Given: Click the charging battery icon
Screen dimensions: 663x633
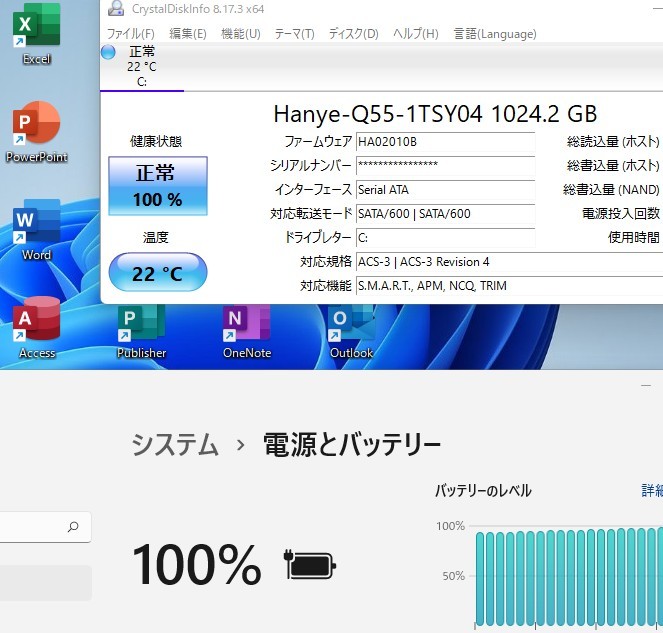Looking at the screenshot, I should (x=310, y=564).
